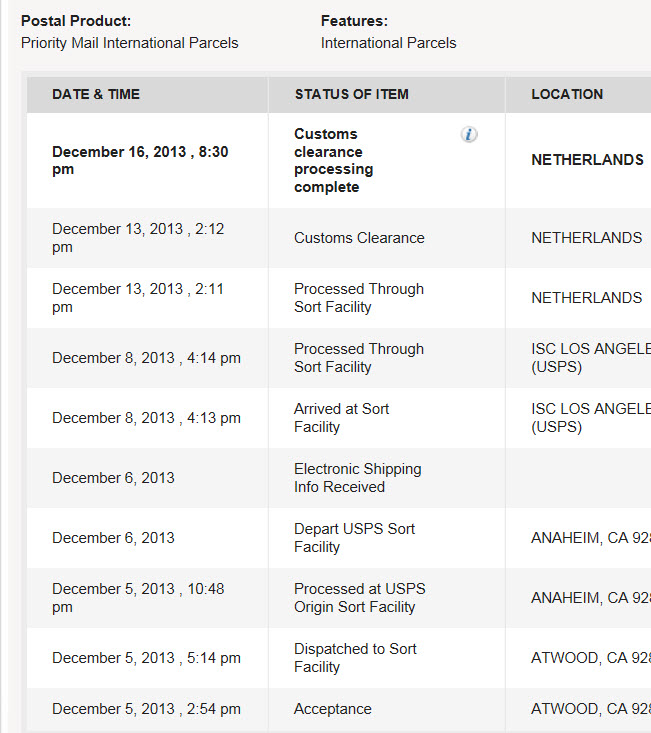Click the DATE & TIME column header
The width and height of the screenshot is (651, 733).
pyautogui.click(x=96, y=94)
